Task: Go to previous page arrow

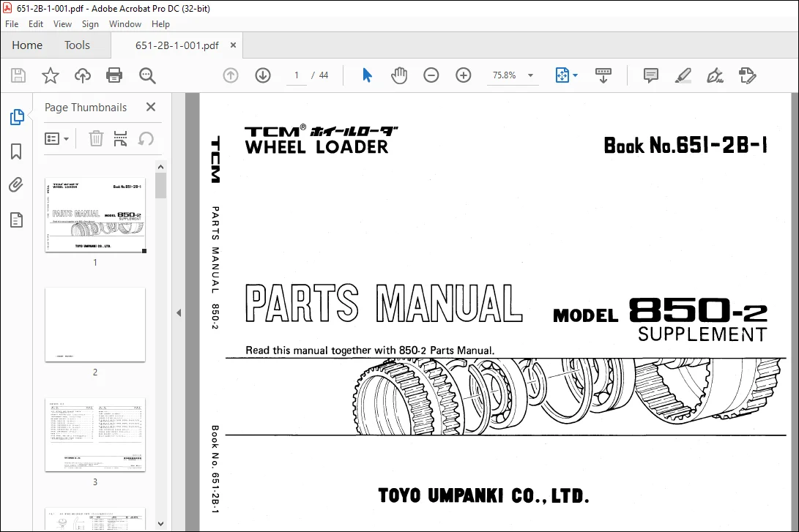Action: click(230, 75)
